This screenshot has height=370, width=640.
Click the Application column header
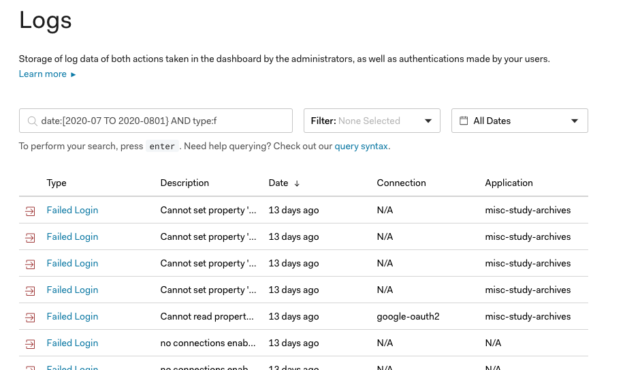[509, 183]
